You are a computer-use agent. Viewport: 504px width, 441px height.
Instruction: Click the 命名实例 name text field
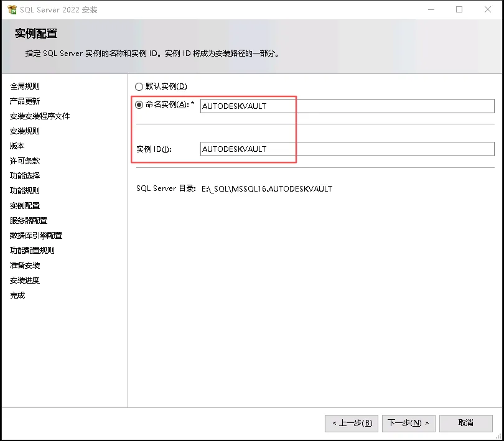[x=347, y=106]
